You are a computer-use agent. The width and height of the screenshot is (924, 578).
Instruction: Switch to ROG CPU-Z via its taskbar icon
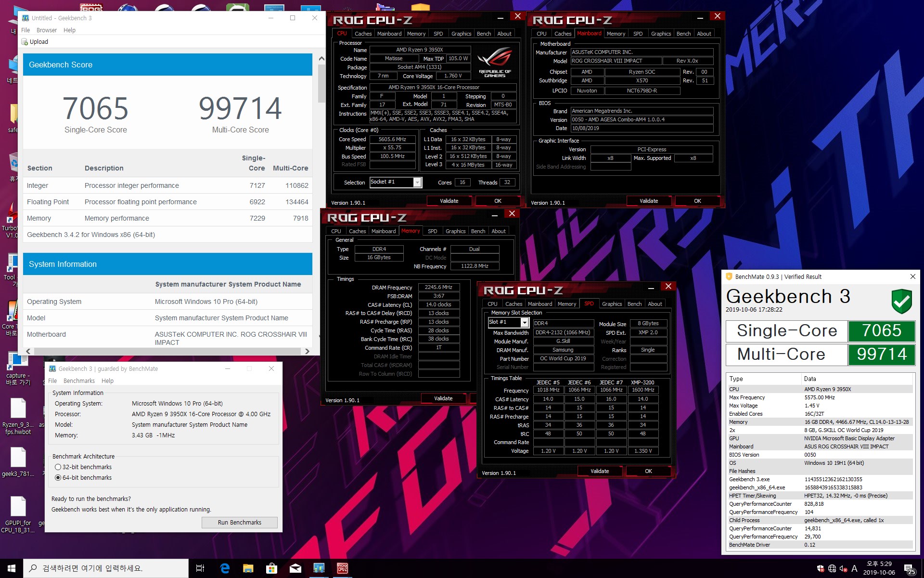click(342, 568)
